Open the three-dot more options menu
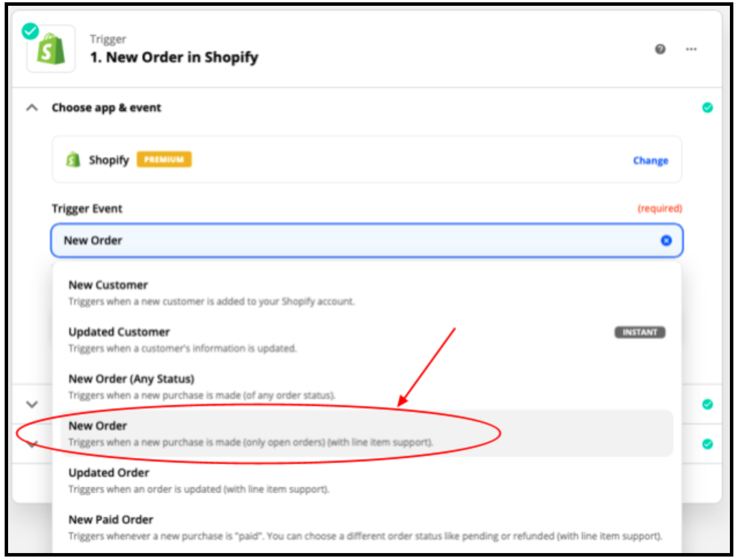738x560 pixels. pos(691,49)
